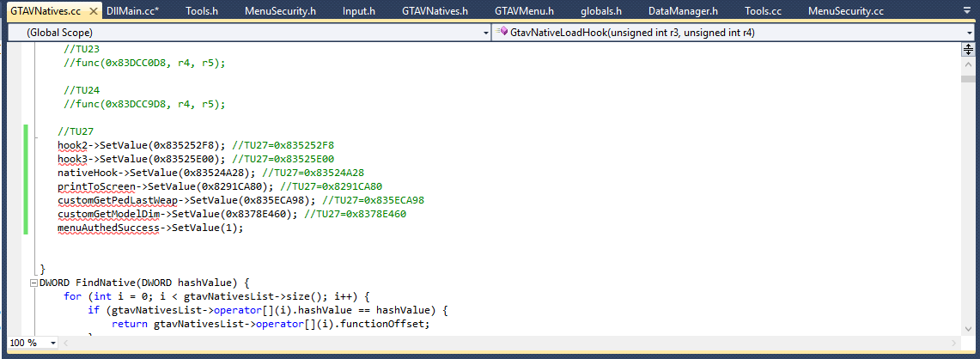This screenshot has width=980, height=359.
Task: Click menuAuthedSuccess in the code
Action: tap(109, 228)
